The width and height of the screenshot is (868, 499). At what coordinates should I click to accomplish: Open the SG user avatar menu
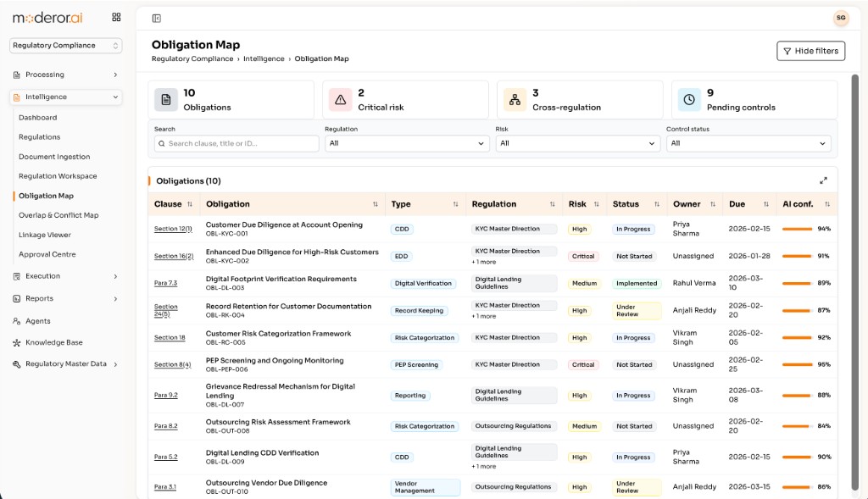[841, 18]
